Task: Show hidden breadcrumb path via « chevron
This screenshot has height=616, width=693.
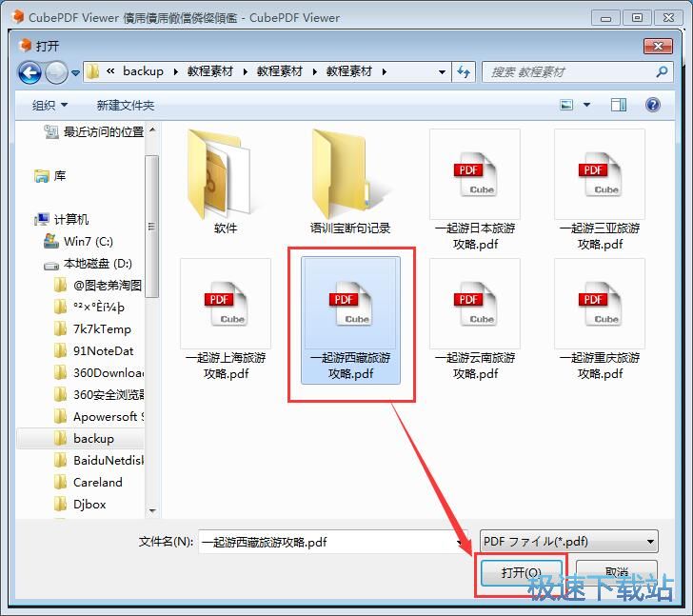Action: click(x=110, y=71)
